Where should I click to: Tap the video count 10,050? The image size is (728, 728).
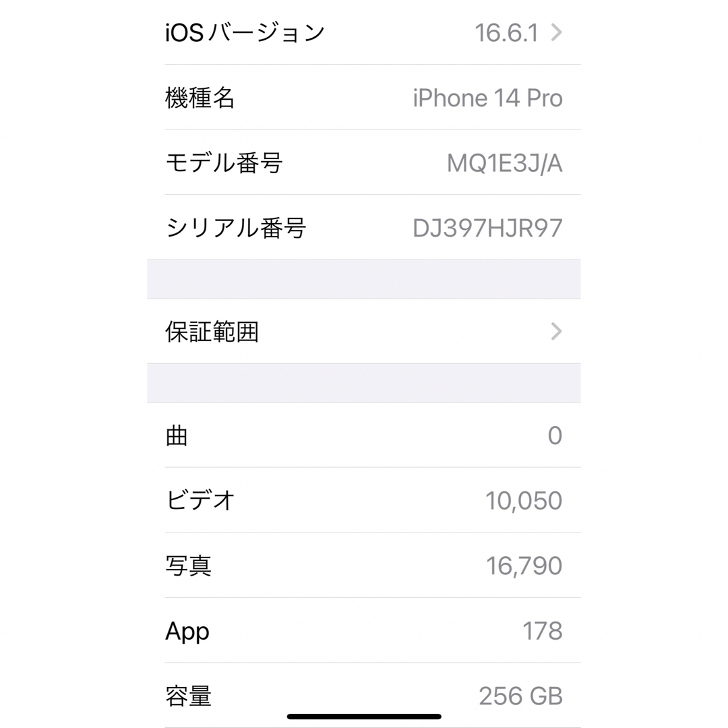(524, 501)
